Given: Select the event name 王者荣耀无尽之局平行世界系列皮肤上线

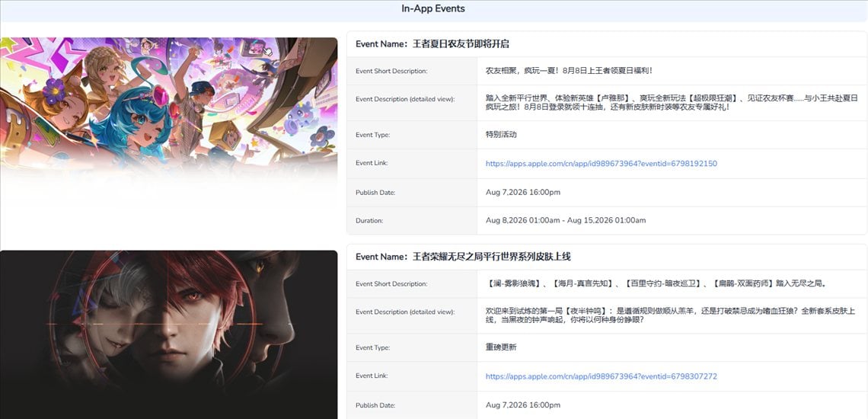Looking at the screenshot, I should pyautogui.click(x=492, y=257).
